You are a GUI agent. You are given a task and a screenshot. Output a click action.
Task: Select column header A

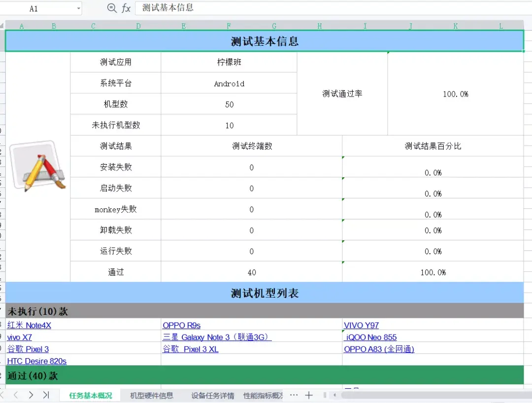click(22, 26)
